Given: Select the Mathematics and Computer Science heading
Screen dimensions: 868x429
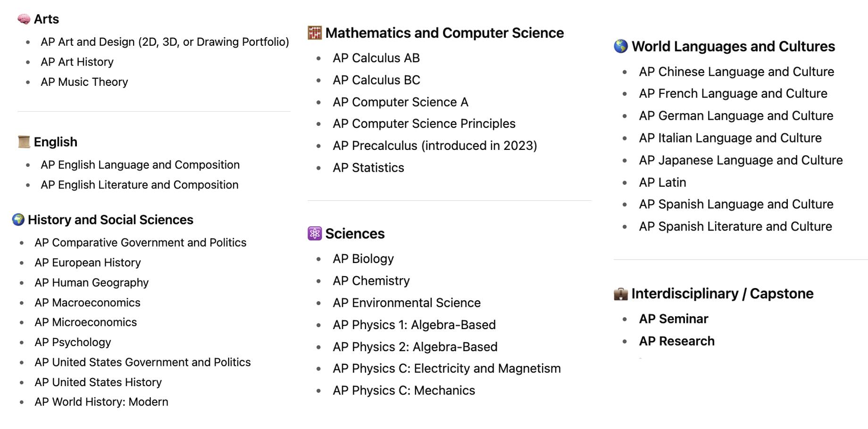Looking at the screenshot, I should [x=444, y=33].
